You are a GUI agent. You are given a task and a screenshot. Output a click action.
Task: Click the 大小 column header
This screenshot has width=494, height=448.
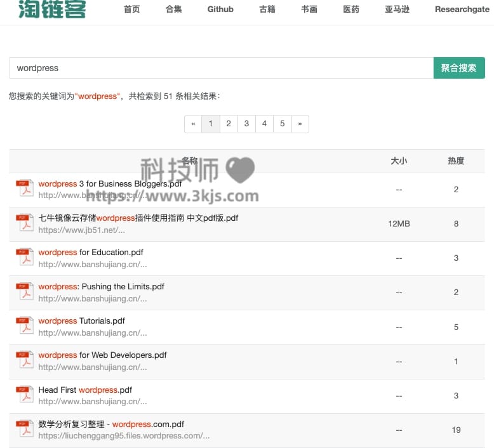pyautogui.click(x=399, y=161)
